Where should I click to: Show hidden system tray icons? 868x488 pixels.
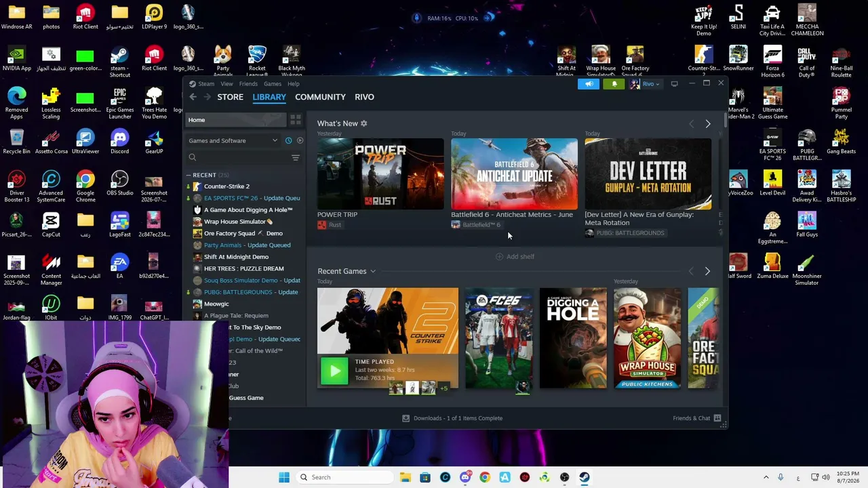[766, 477]
